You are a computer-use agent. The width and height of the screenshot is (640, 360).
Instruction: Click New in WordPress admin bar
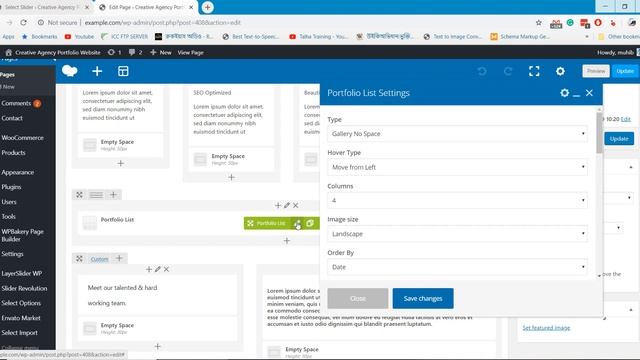[x=161, y=53]
